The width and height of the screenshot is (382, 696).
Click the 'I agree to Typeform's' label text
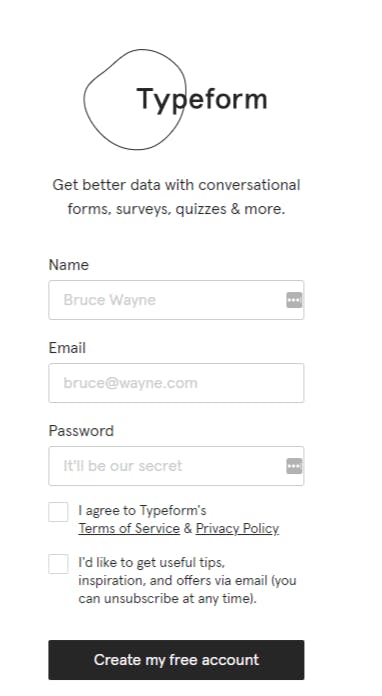coord(142,510)
